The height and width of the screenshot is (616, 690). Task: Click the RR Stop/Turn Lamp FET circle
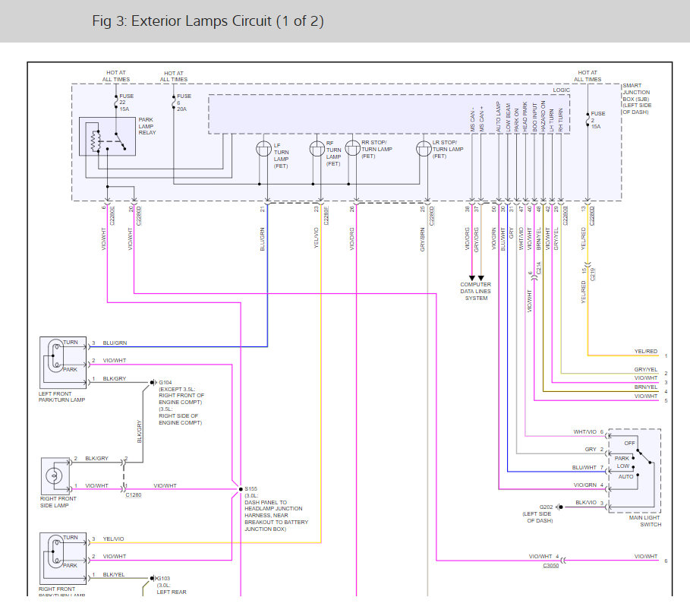click(352, 148)
